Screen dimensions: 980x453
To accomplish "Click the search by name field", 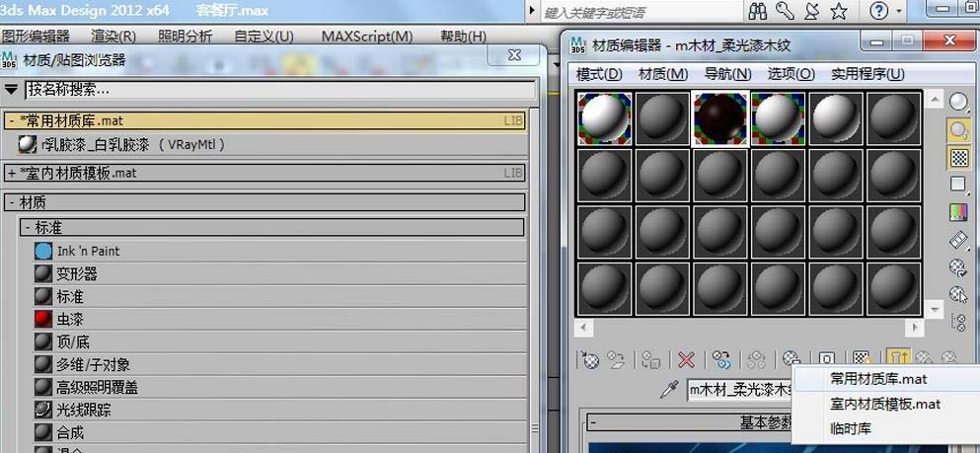I will (x=280, y=90).
